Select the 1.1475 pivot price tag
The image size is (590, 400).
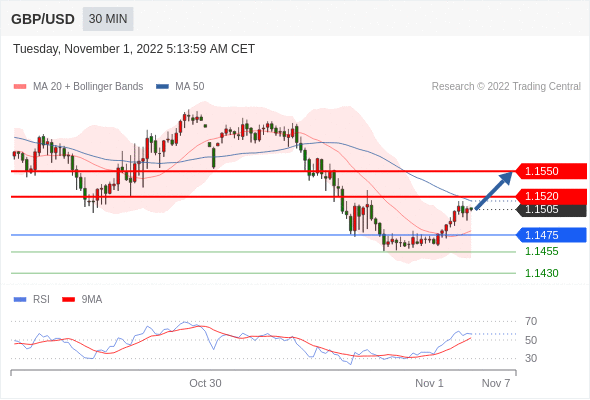point(551,235)
